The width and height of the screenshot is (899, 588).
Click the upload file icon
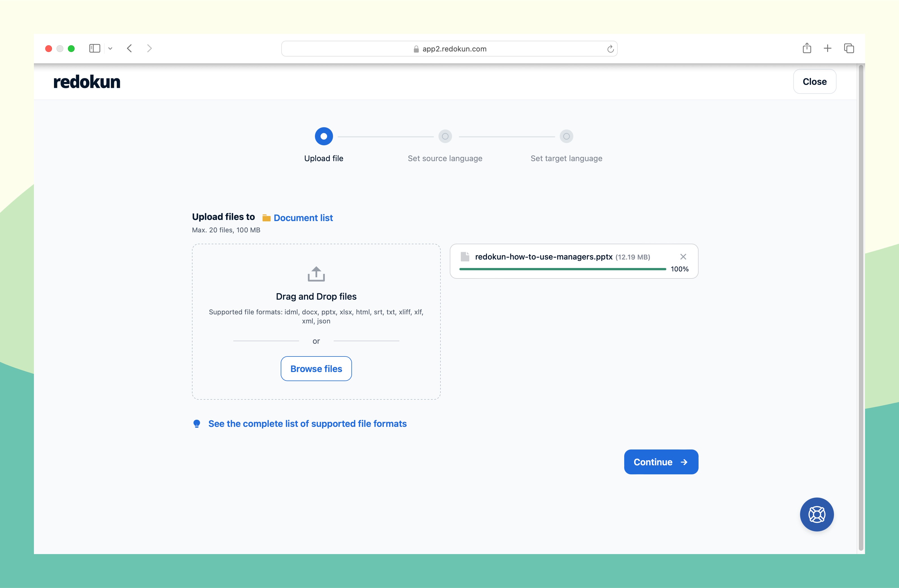coord(315,274)
